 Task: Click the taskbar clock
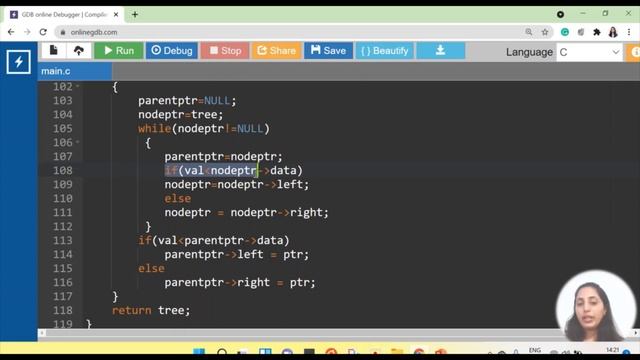pos(612,350)
